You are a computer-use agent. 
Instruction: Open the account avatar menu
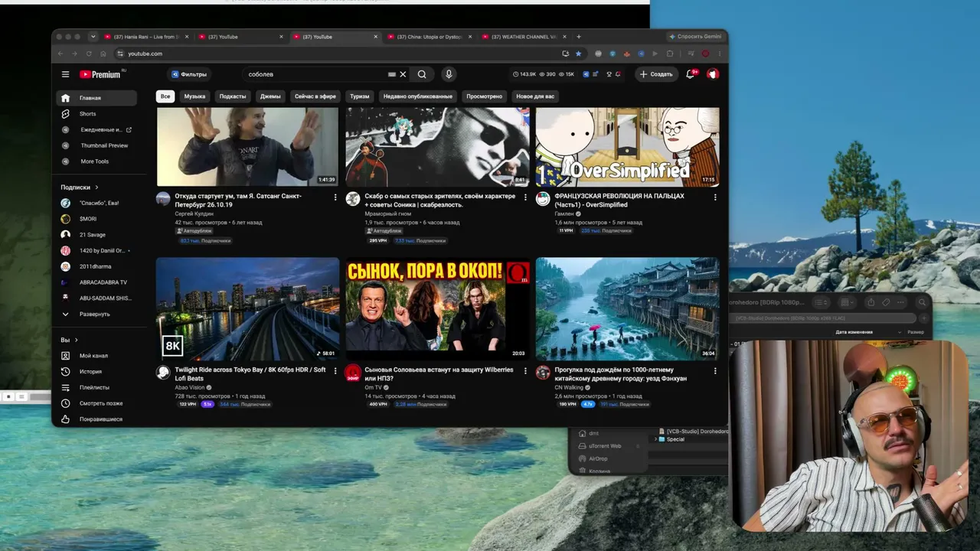[x=713, y=74]
